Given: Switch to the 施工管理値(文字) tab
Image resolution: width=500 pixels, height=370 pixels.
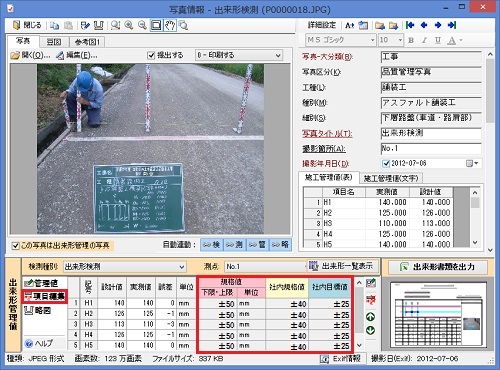Looking at the screenshot, I should (x=391, y=178).
